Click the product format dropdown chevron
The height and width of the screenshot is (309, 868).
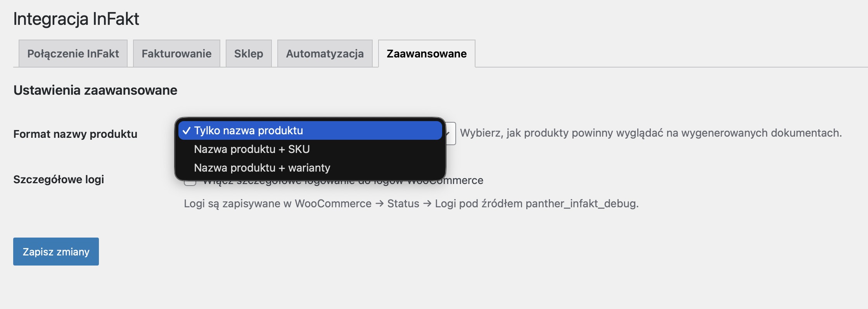click(450, 133)
